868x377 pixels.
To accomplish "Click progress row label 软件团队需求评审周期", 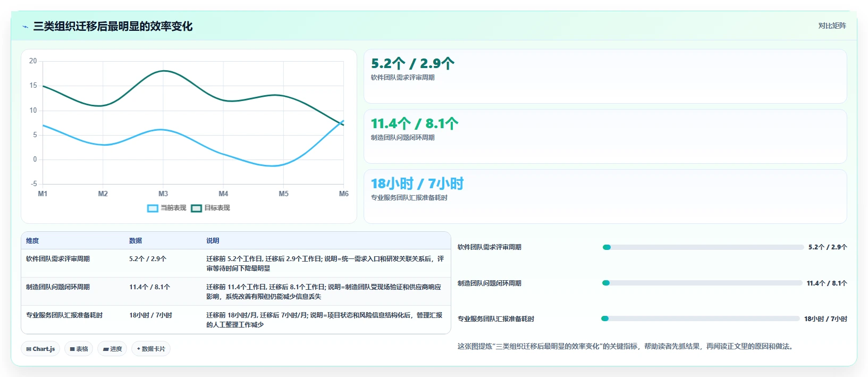I will (x=490, y=247).
